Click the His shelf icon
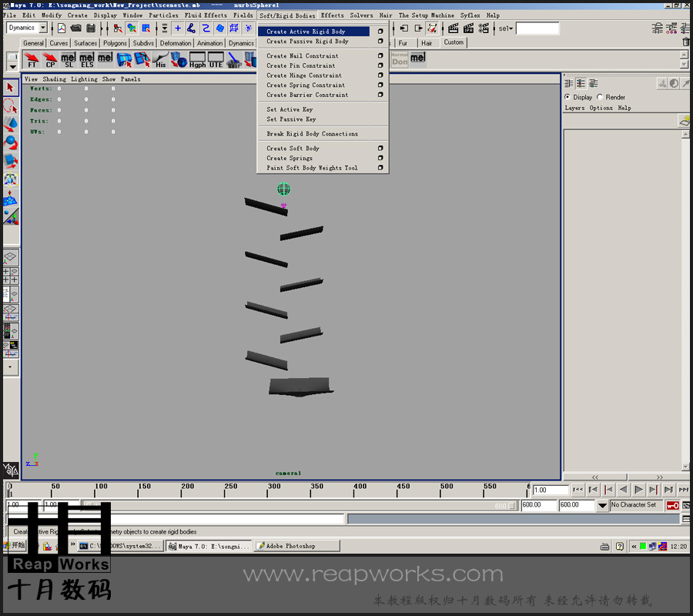Screen dimensions: 693x616 pyautogui.click(x=160, y=59)
